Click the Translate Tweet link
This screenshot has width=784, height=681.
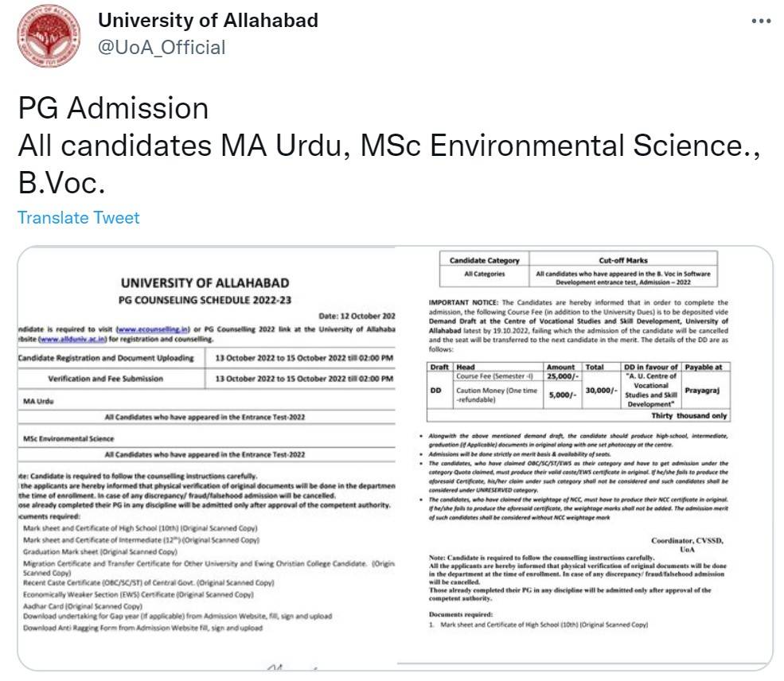(78, 216)
